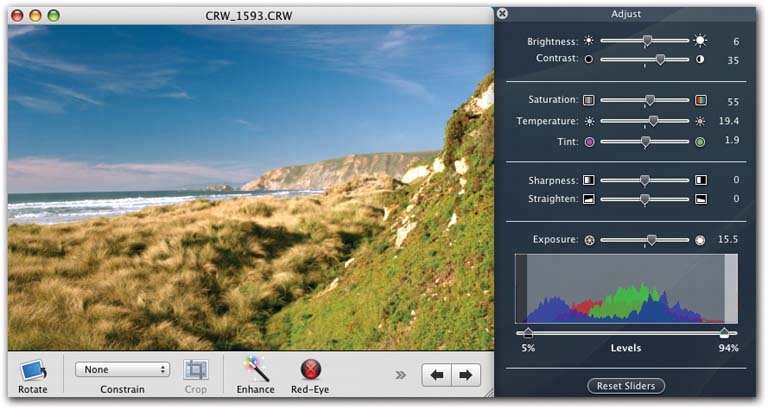
Task: Go to previous photo with left arrow
Action: [436, 375]
